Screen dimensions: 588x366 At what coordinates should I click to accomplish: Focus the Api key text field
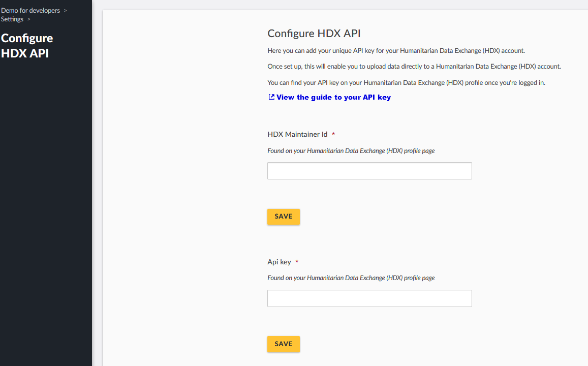click(x=369, y=298)
